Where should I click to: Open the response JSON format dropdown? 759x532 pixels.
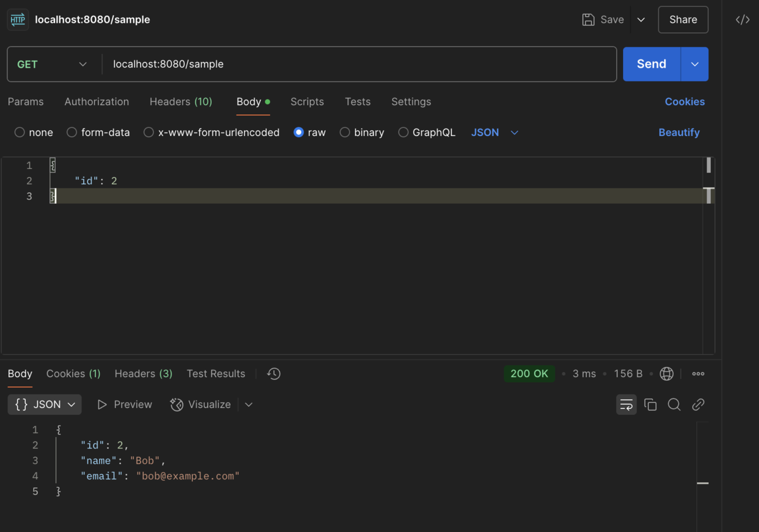(44, 405)
